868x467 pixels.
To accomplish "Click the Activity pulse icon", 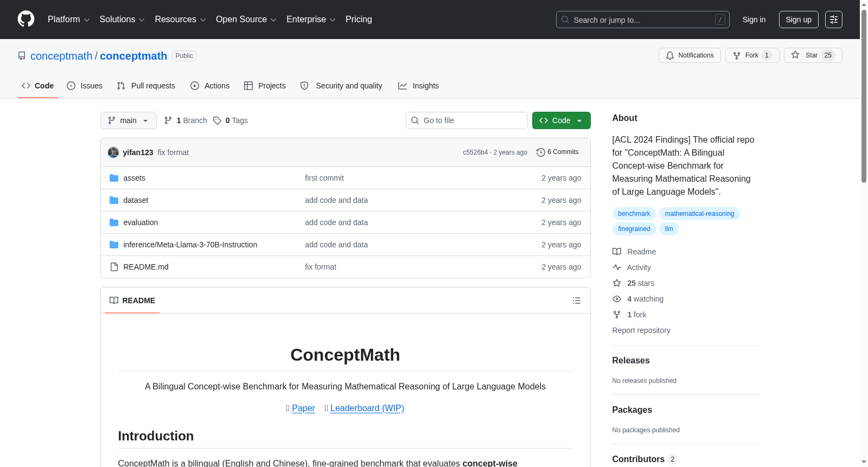I will coord(617,267).
